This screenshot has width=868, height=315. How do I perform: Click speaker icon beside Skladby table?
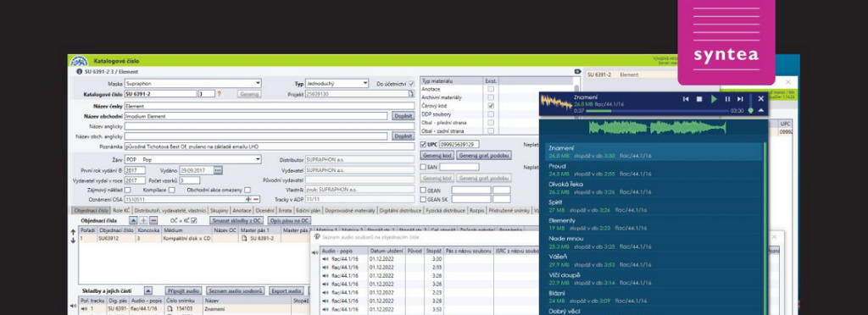point(73,306)
